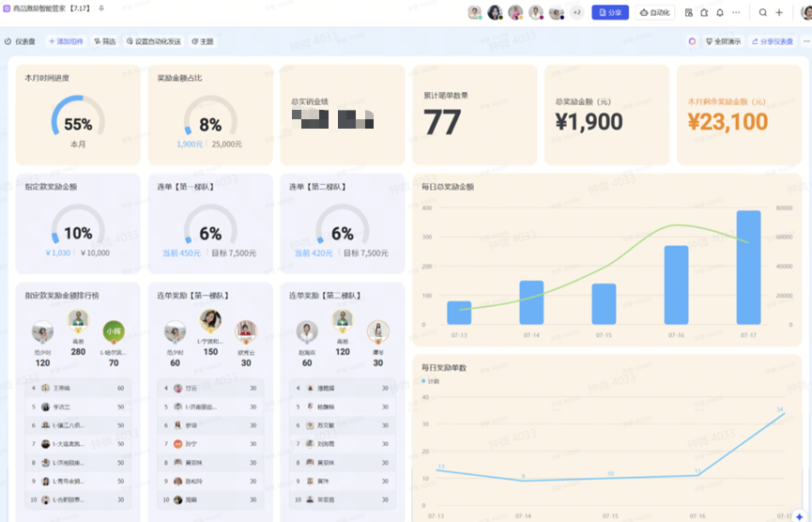Click the 自动化 automation button
Viewport: 812px width, 522px height.
coord(655,12)
